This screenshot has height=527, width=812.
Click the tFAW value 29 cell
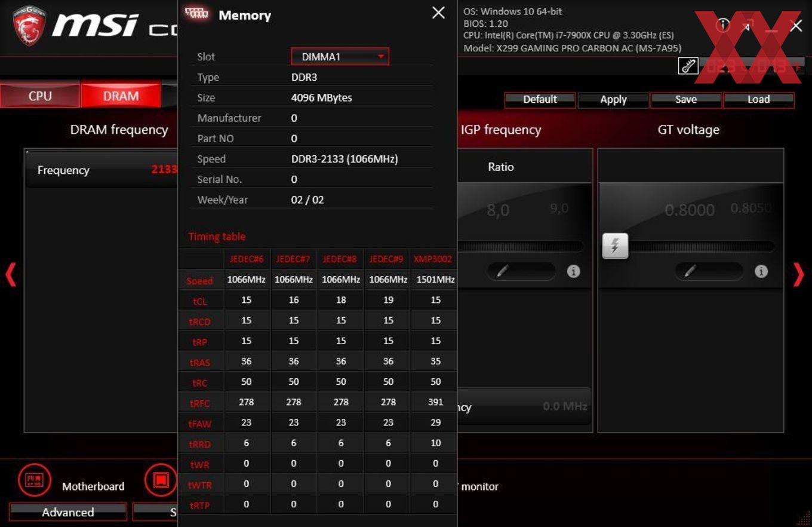(435, 422)
